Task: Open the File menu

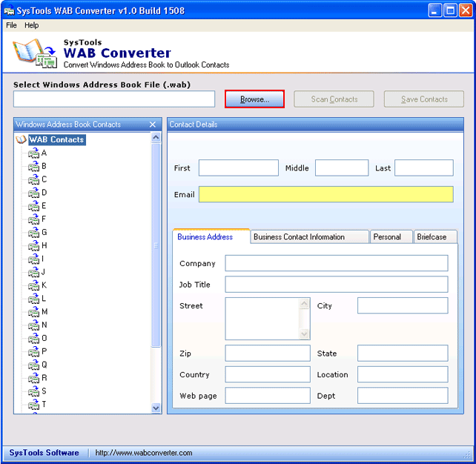Action: pyautogui.click(x=11, y=25)
